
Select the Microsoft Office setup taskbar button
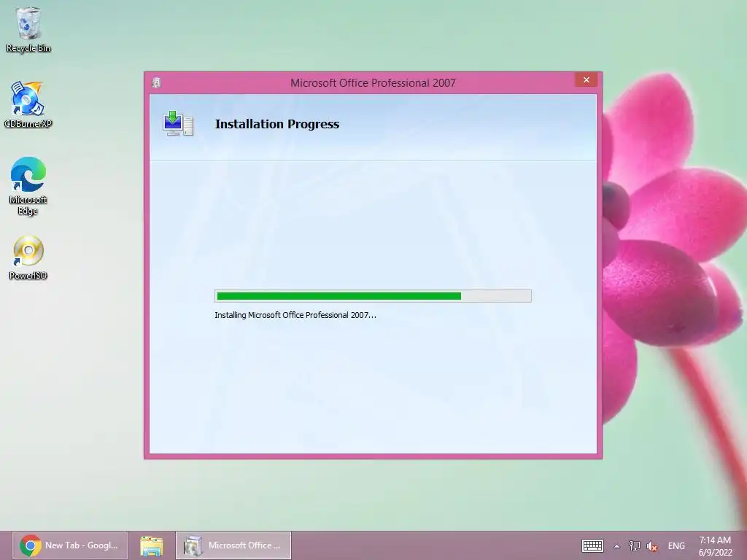[233, 545]
